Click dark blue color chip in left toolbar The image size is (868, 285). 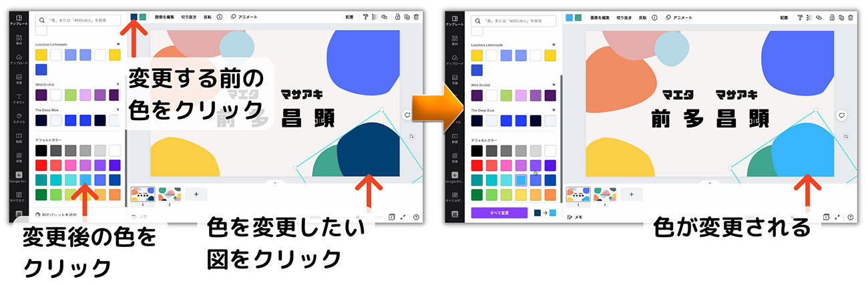click(134, 17)
